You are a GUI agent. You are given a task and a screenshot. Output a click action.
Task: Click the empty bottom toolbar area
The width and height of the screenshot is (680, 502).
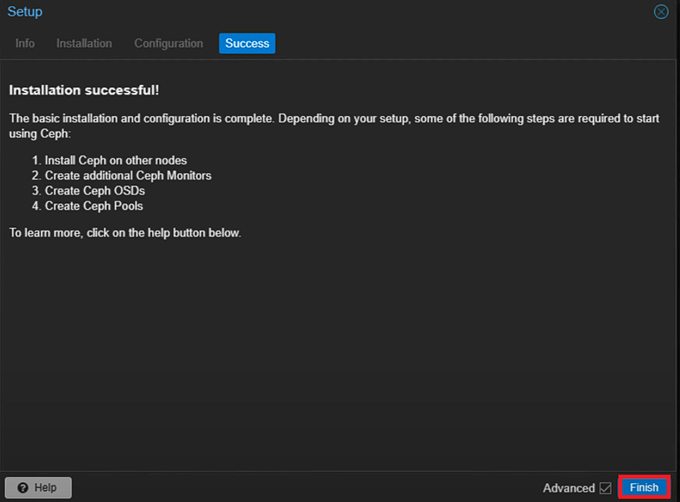coord(300,487)
